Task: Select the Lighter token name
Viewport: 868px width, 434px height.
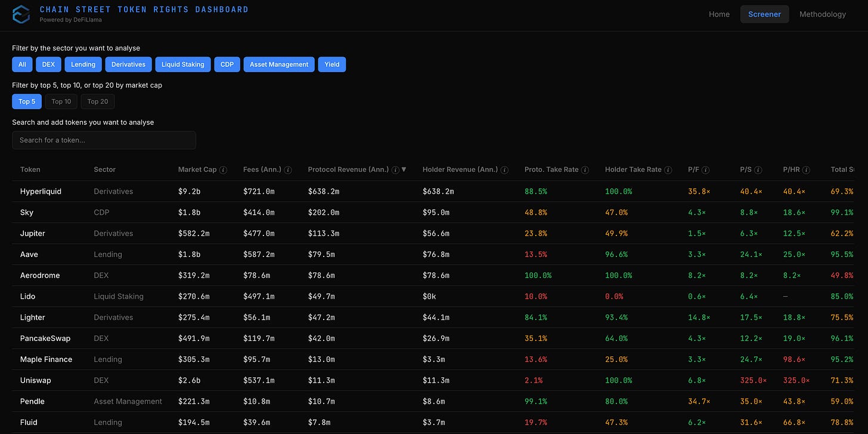Action: tap(33, 317)
